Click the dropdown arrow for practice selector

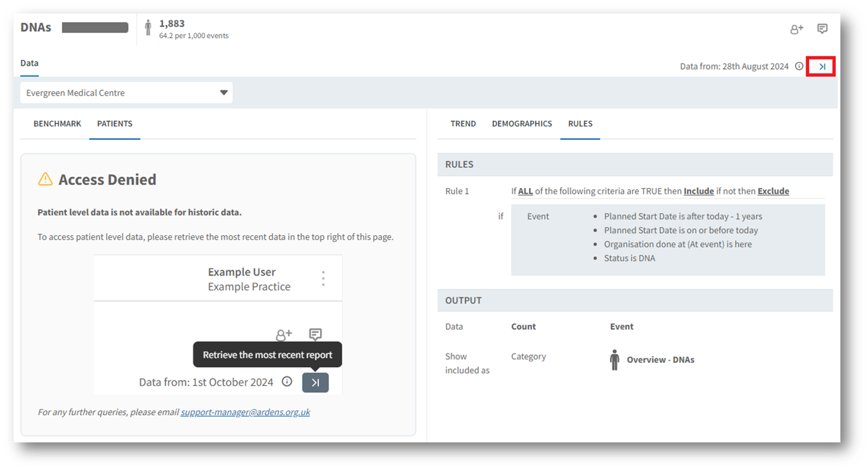(223, 93)
